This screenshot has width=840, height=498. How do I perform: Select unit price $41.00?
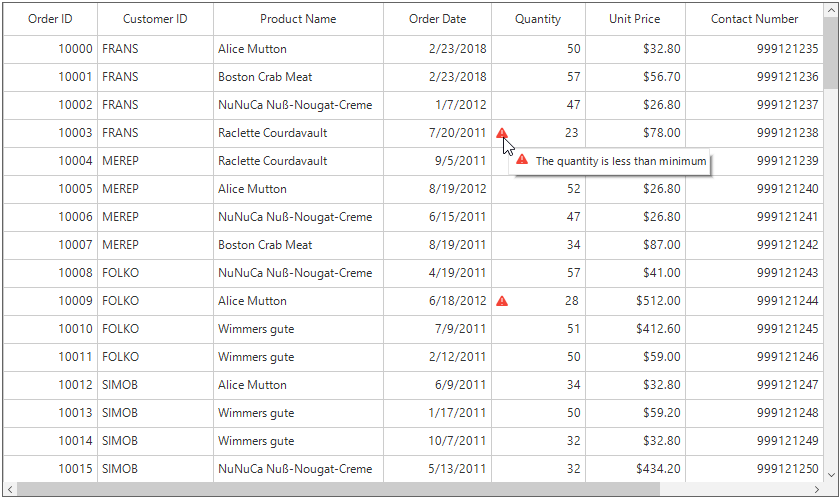point(635,273)
